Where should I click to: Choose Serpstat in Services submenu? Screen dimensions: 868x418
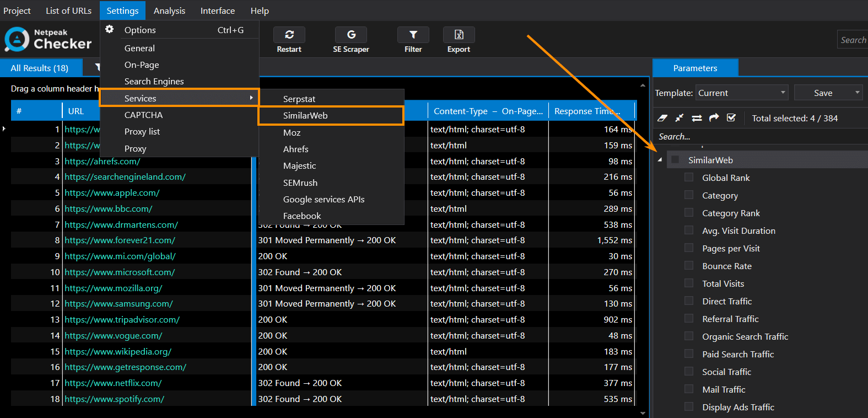click(331, 99)
